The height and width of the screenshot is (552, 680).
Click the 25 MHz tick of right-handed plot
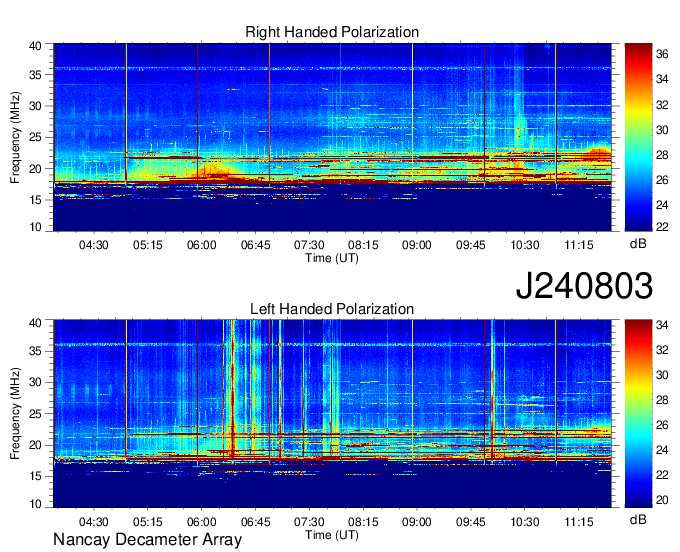(35, 137)
